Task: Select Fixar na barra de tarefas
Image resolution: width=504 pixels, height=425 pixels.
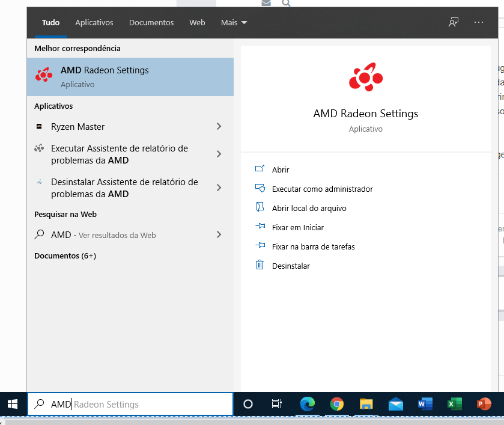Action: pos(314,246)
